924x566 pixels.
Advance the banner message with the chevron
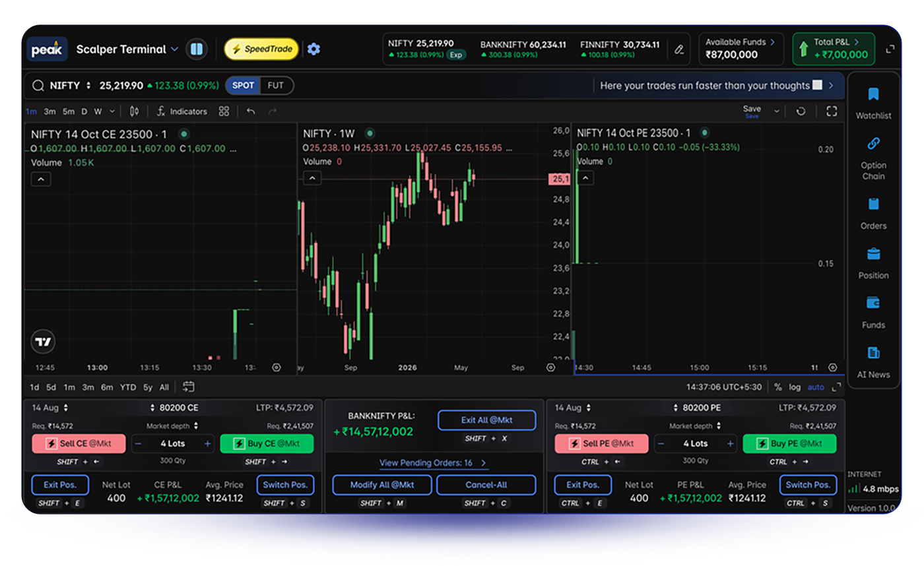tap(831, 86)
